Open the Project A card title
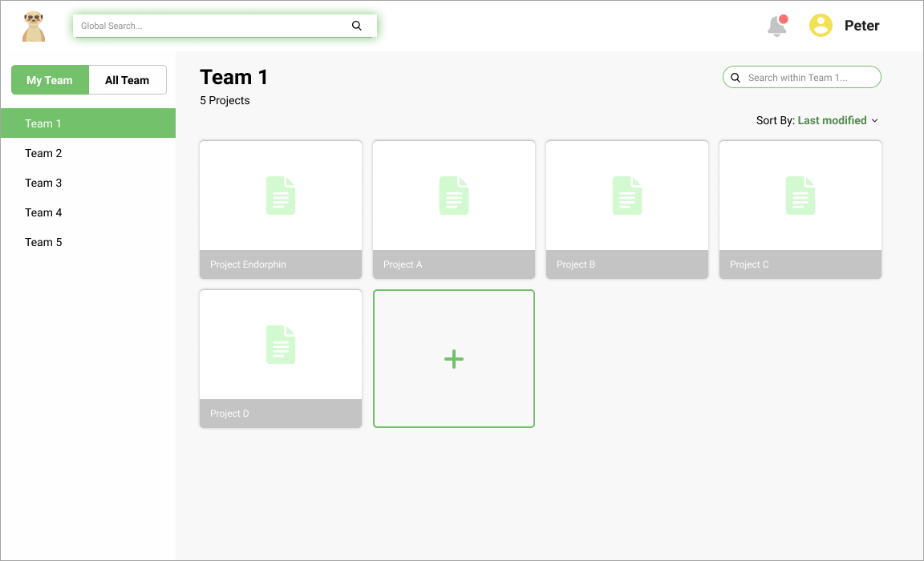 click(403, 264)
